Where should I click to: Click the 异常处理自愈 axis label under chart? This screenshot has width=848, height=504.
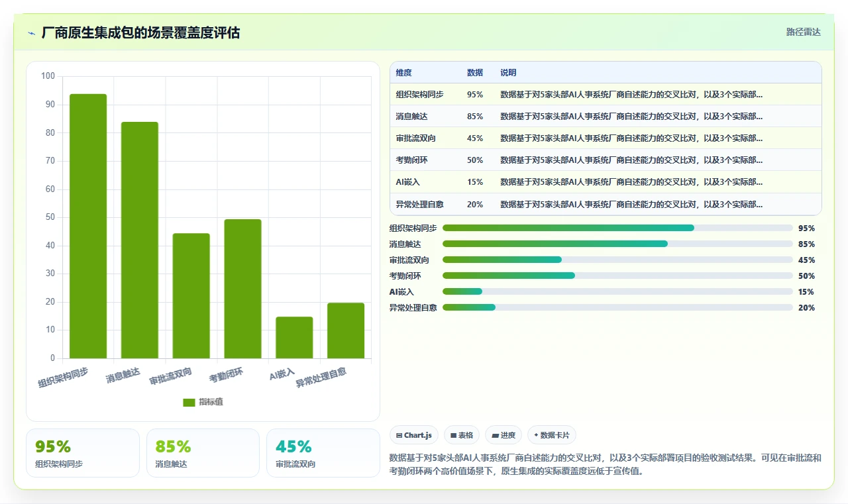click(321, 377)
